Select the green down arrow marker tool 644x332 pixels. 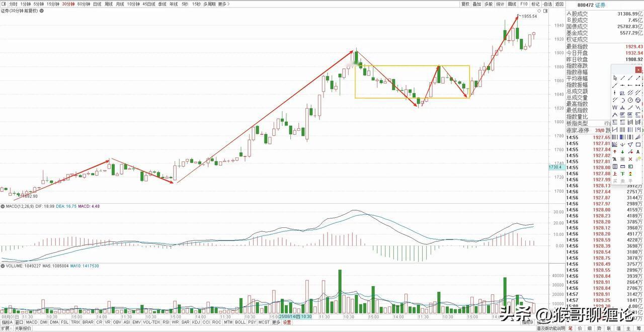(622, 152)
